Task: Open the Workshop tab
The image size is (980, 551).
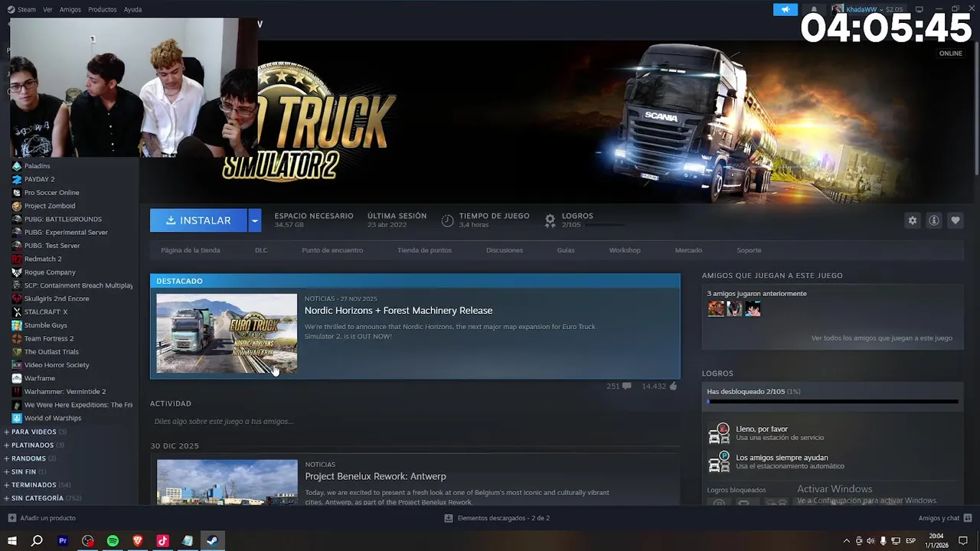Action: 625,250
